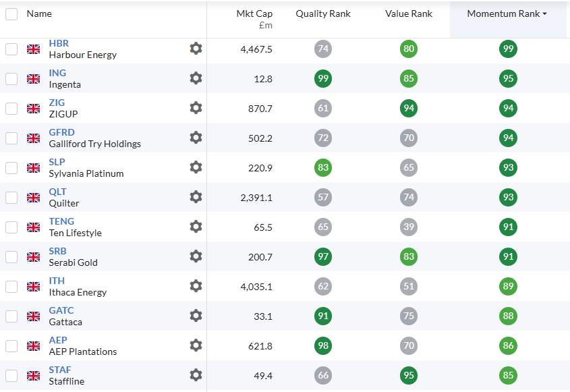Image resolution: width=570 pixels, height=392 pixels.
Task: Sort by Momentum Rank dropdown arrow
Action: (544, 14)
